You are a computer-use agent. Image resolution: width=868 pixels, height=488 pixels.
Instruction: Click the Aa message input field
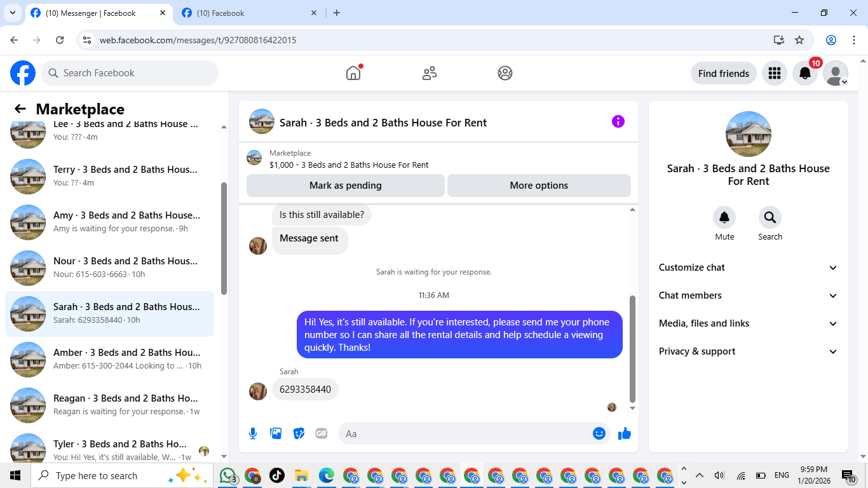point(473,433)
